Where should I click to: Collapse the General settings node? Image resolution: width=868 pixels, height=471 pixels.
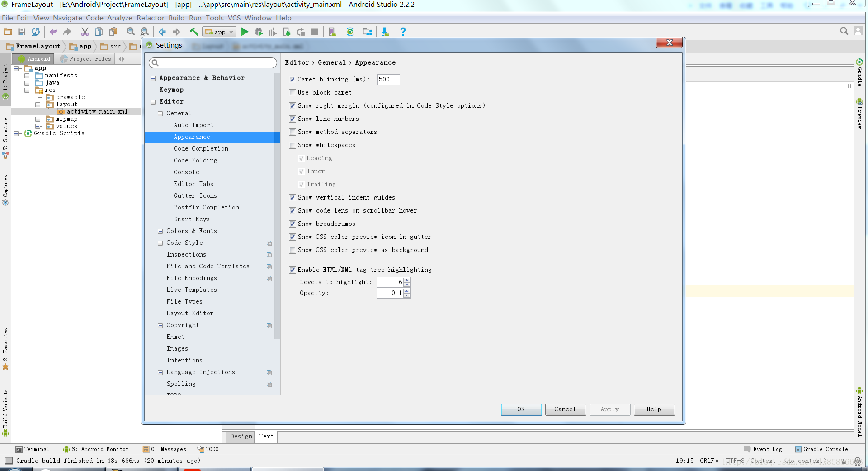(x=160, y=114)
